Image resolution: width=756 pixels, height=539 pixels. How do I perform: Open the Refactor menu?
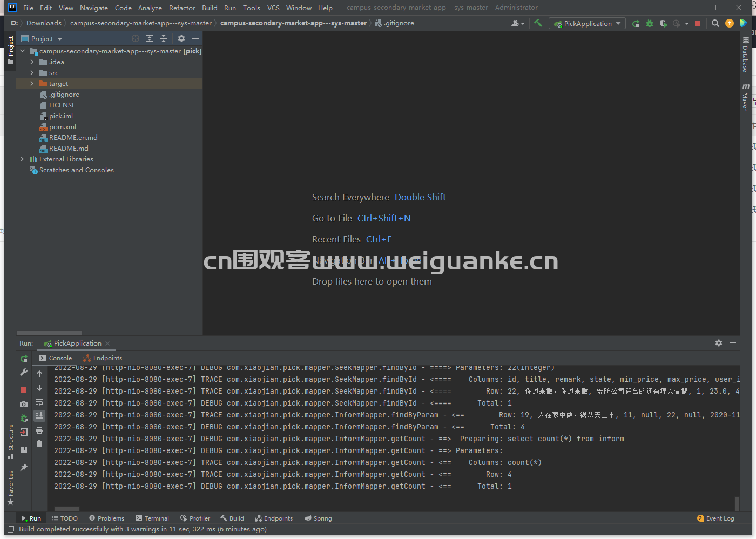click(x=182, y=8)
